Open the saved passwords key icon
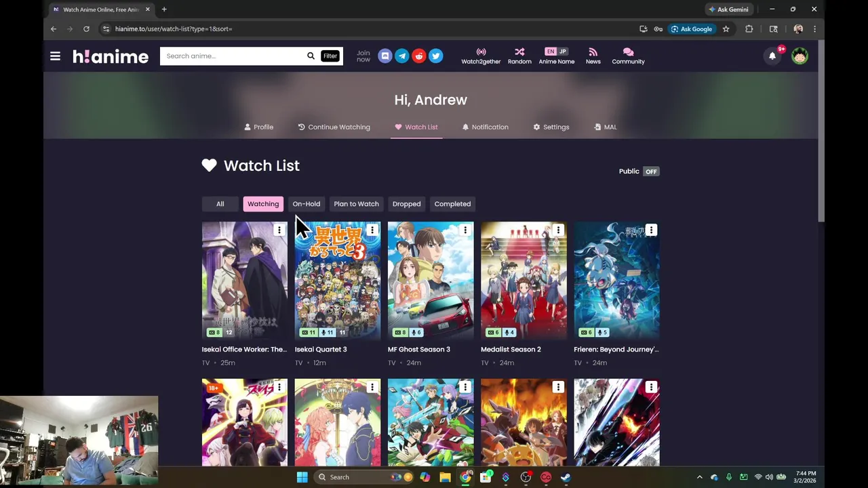Screen dimensions: 868x488 (x=658, y=29)
